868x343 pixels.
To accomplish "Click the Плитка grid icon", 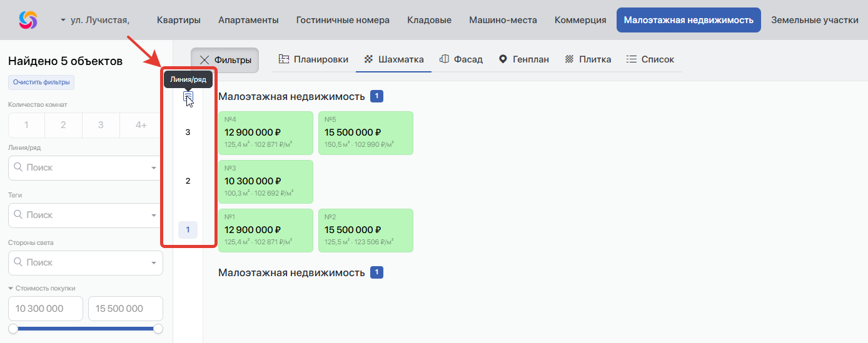I will coord(569,59).
